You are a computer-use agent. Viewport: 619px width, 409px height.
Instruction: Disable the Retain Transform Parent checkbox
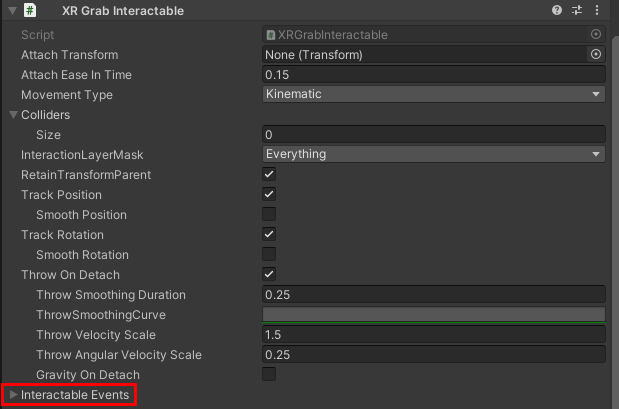(x=269, y=175)
